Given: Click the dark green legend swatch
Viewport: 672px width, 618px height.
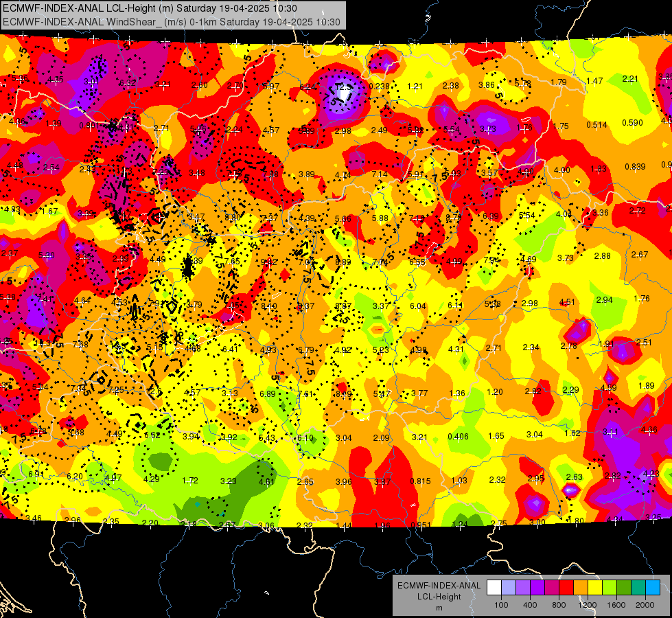Looking at the screenshot, I should point(623,587).
